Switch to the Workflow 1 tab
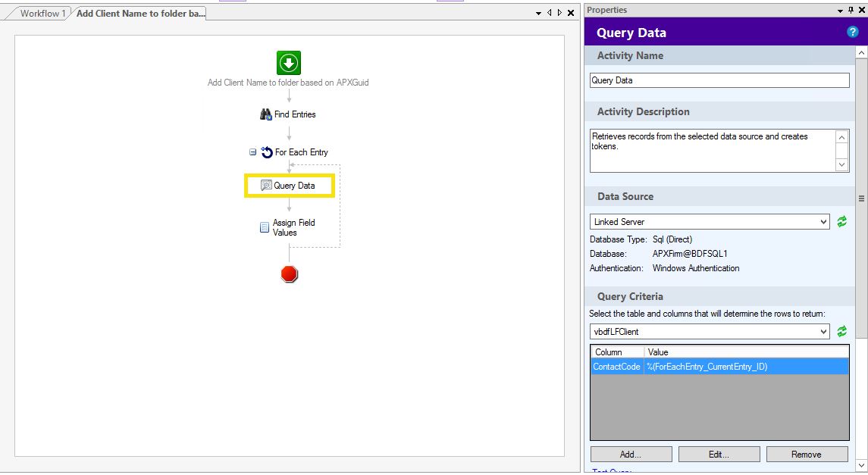The height and width of the screenshot is (475, 868). coord(42,14)
